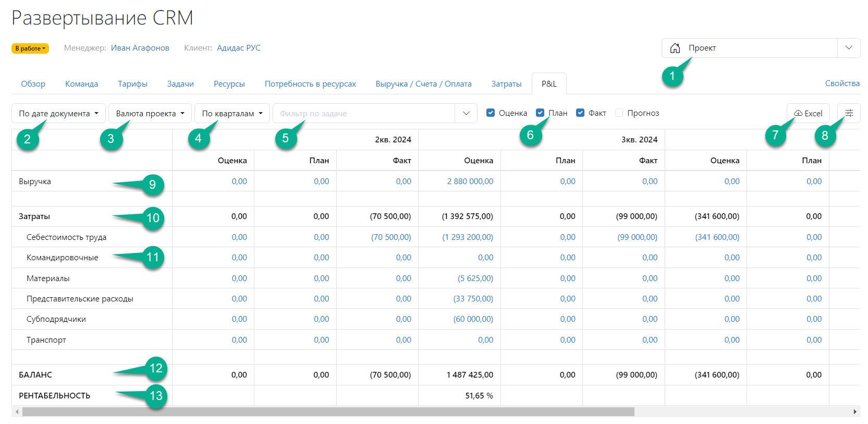Open the Свойства link
The image size is (868, 424).
click(842, 83)
